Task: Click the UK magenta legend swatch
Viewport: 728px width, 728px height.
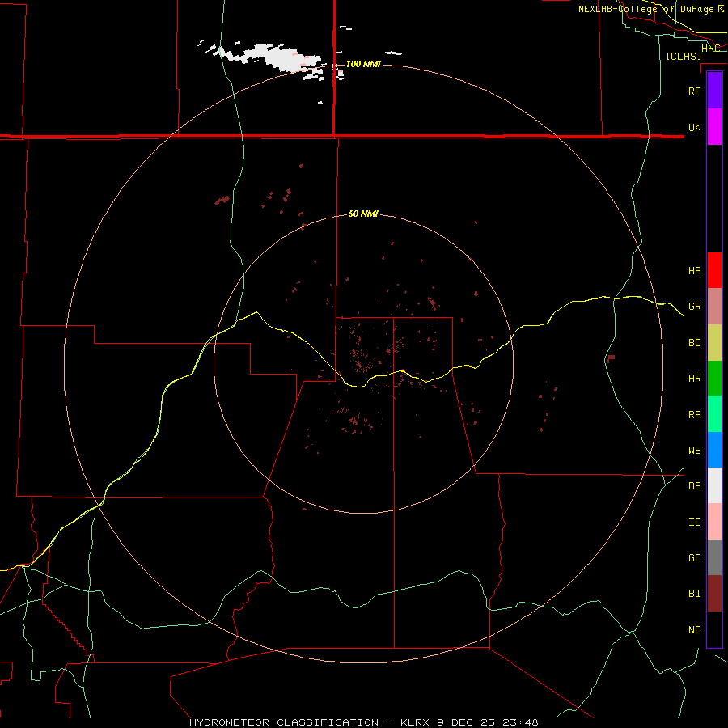Action: [714, 127]
